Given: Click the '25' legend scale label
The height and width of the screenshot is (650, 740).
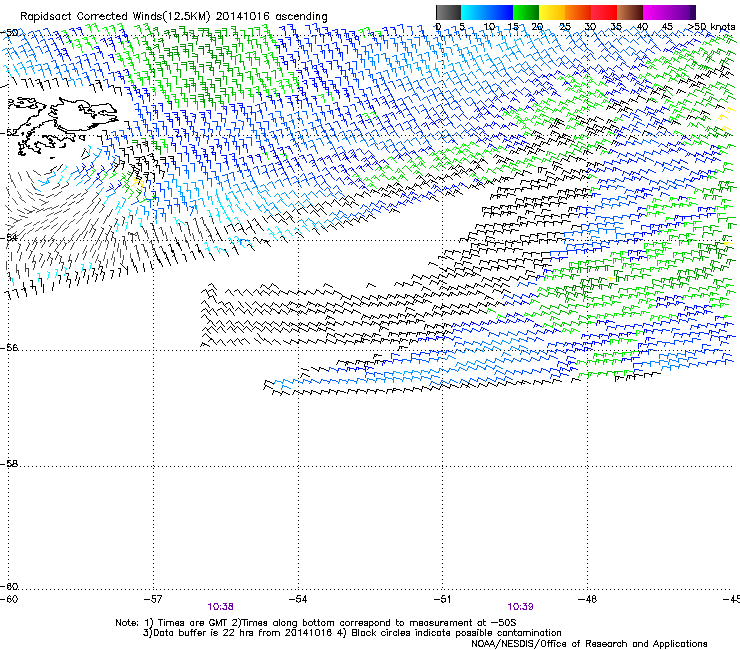Looking at the screenshot, I should coord(565,27).
